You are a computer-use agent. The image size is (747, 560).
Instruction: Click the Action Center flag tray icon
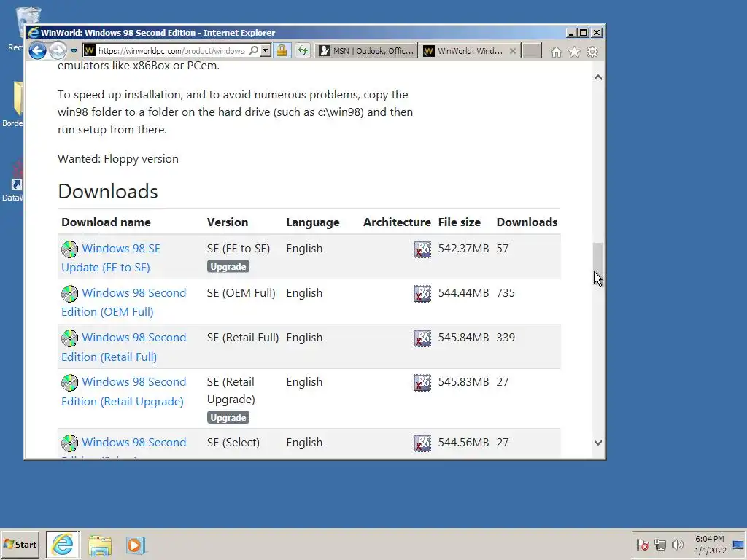tap(642, 544)
